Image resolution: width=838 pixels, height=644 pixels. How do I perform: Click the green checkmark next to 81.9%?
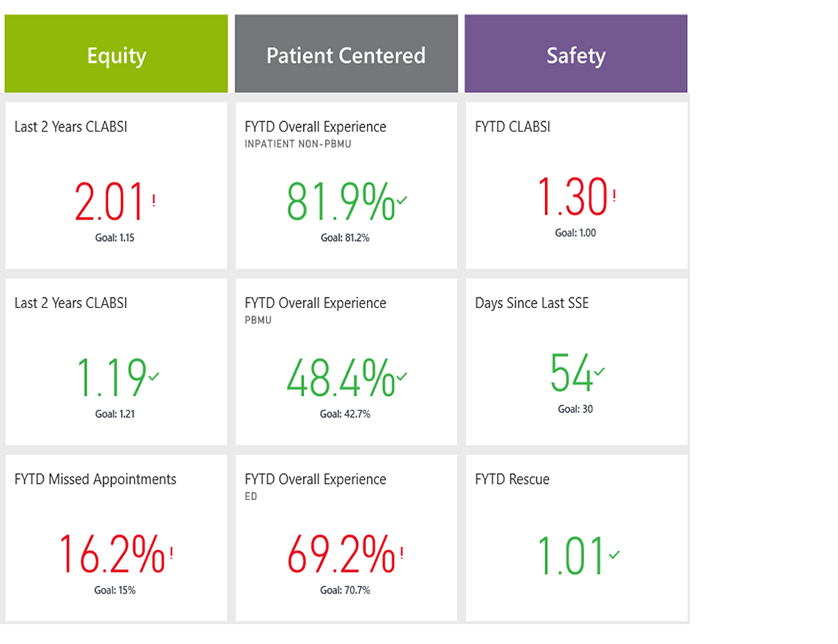[402, 200]
